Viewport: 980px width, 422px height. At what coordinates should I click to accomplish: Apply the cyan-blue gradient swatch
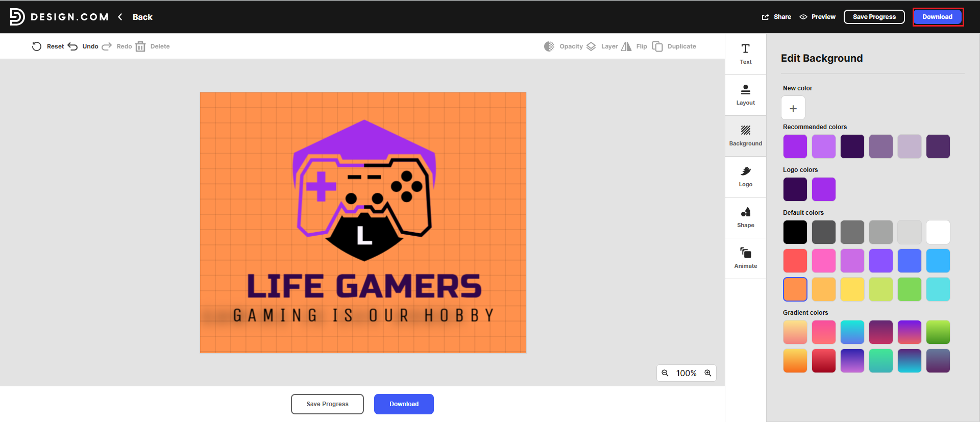pyautogui.click(x=852, y=332)
